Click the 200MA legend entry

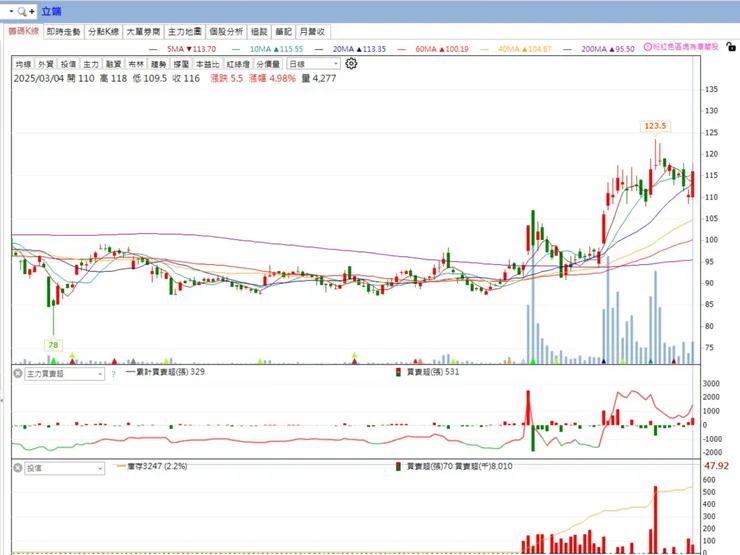pos(600,49)
